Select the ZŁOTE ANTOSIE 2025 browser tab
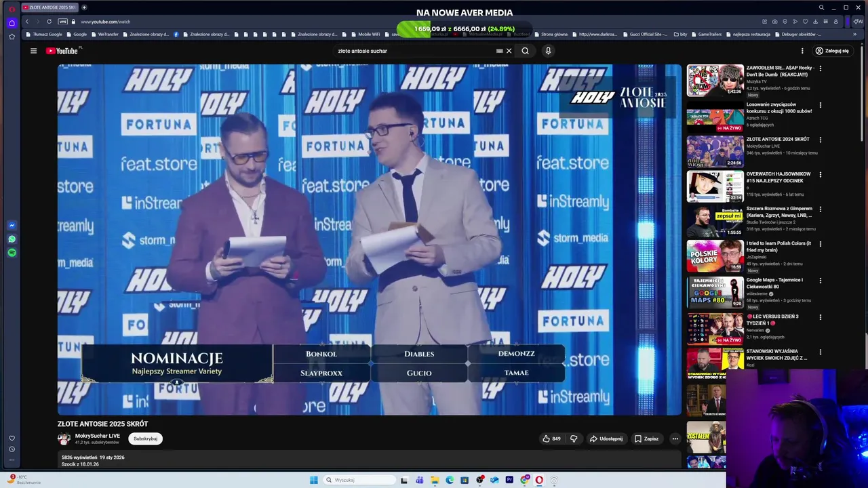 pos(49,7)
